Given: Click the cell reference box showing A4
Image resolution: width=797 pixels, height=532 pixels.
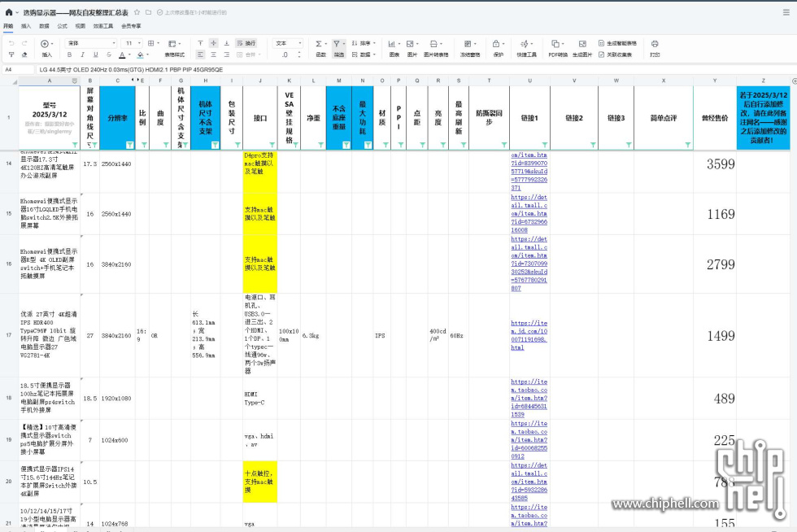Looking at the screenshot, I should pos(18,70).
